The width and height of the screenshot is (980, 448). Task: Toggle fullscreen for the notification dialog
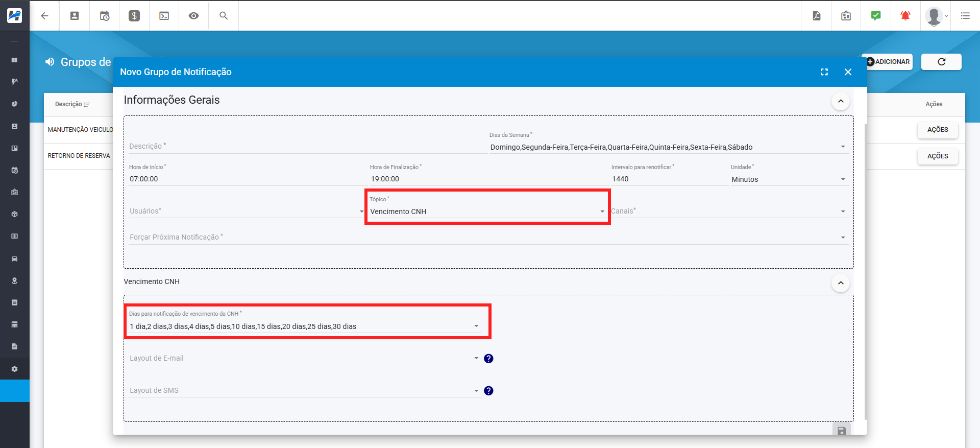(824, 72)
